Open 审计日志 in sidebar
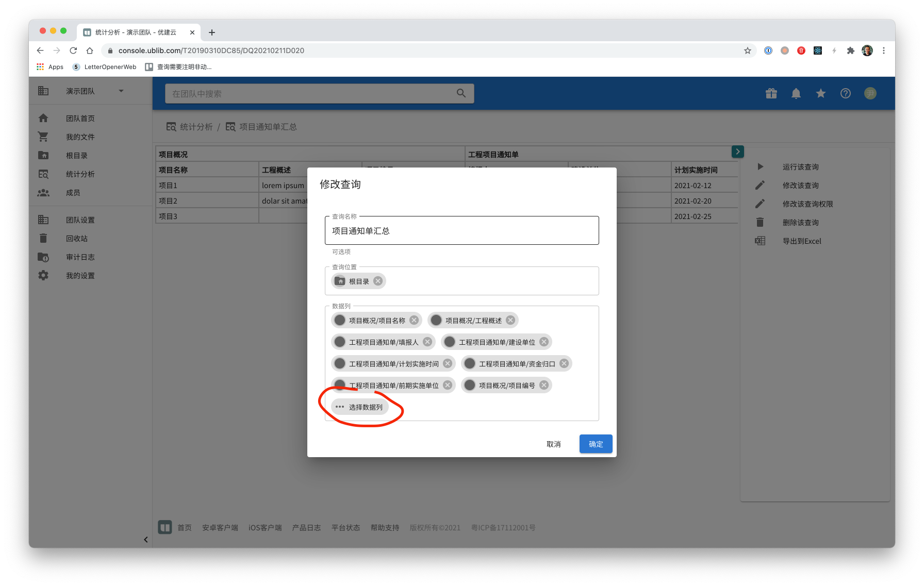The image size is (924, 586). click(80, 257)
